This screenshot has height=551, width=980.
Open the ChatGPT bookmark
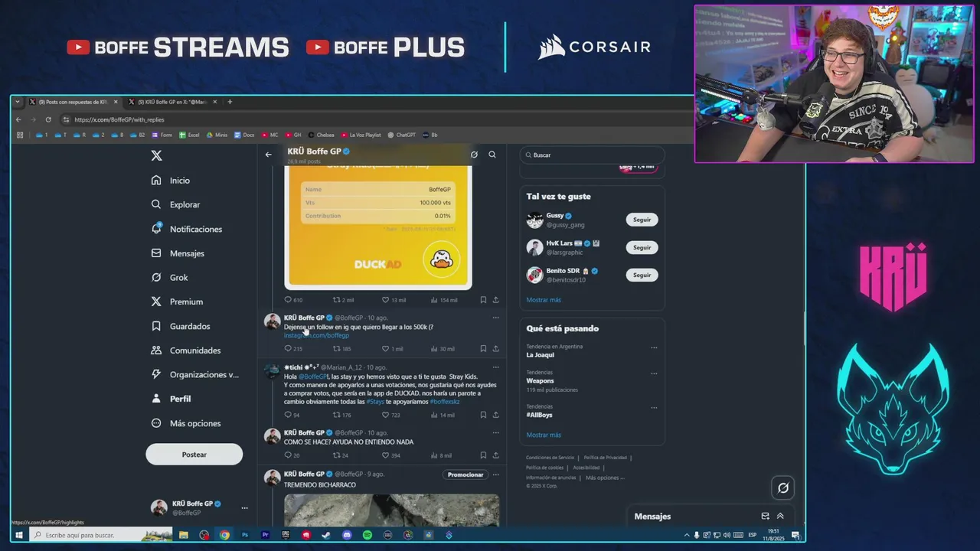point(401,135)
